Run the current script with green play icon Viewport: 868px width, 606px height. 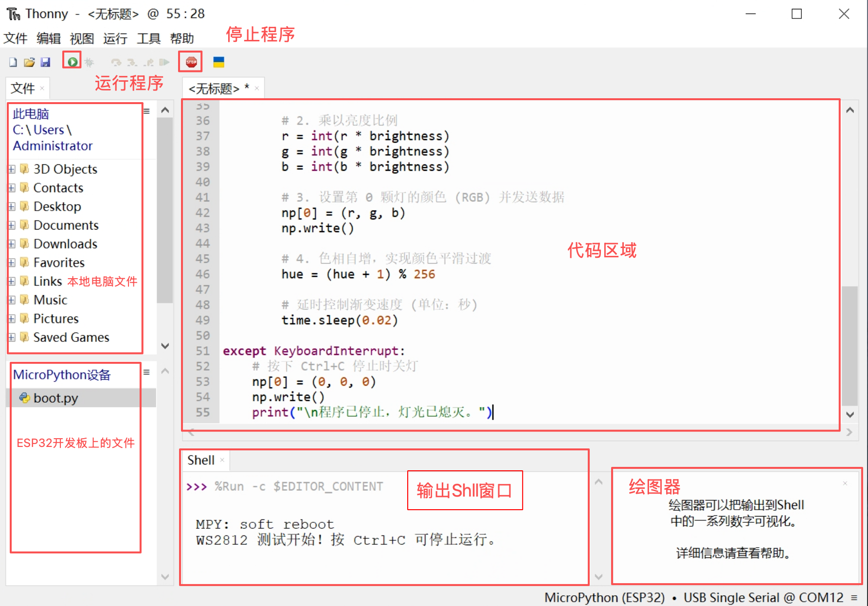pyautogui.click(x=72, y=62)
